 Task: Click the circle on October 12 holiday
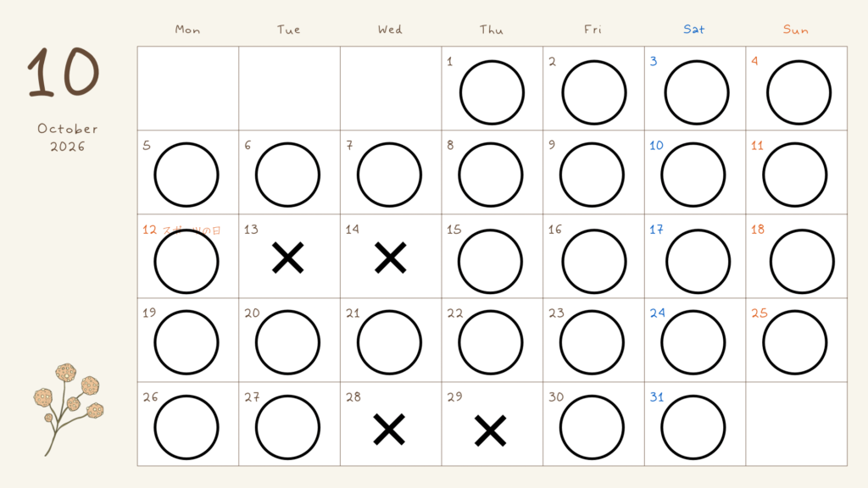click(x=186, y=261)
